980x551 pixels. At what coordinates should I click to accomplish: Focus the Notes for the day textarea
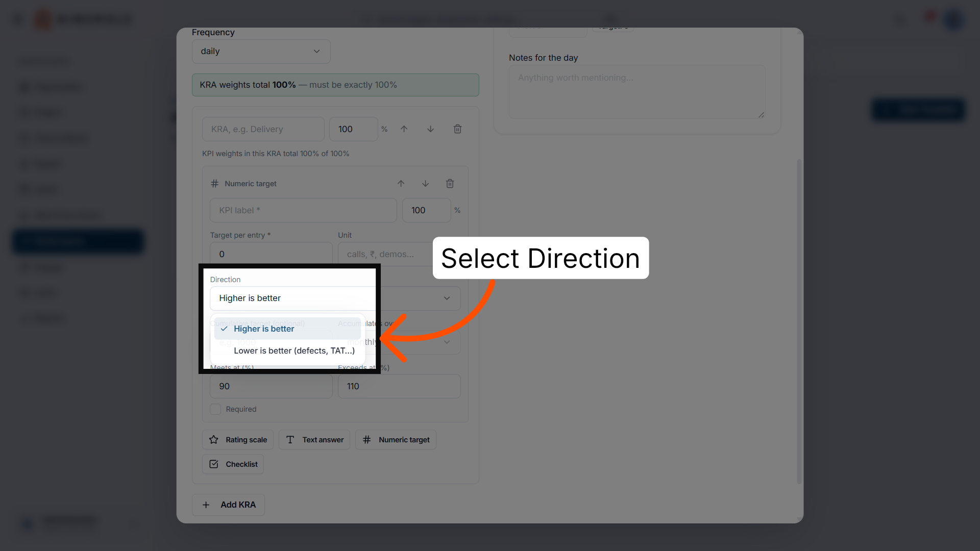(x=637, y=92)
